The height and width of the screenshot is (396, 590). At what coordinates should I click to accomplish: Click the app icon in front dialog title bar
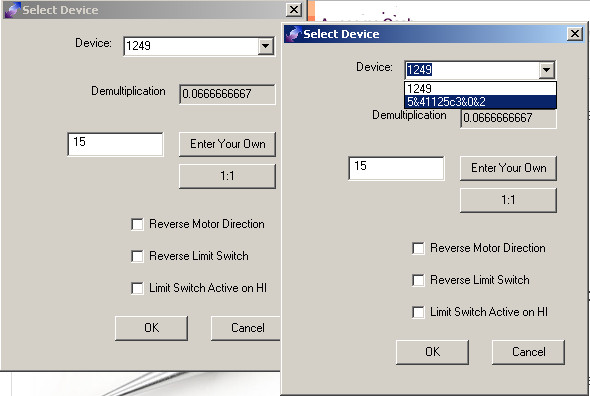tap(293, 34)
